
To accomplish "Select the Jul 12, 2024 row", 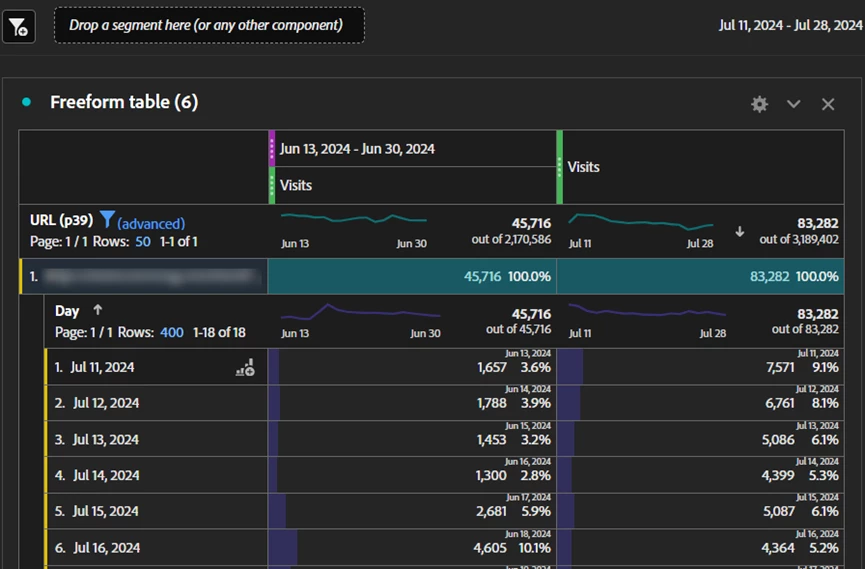I will (156, 403).
